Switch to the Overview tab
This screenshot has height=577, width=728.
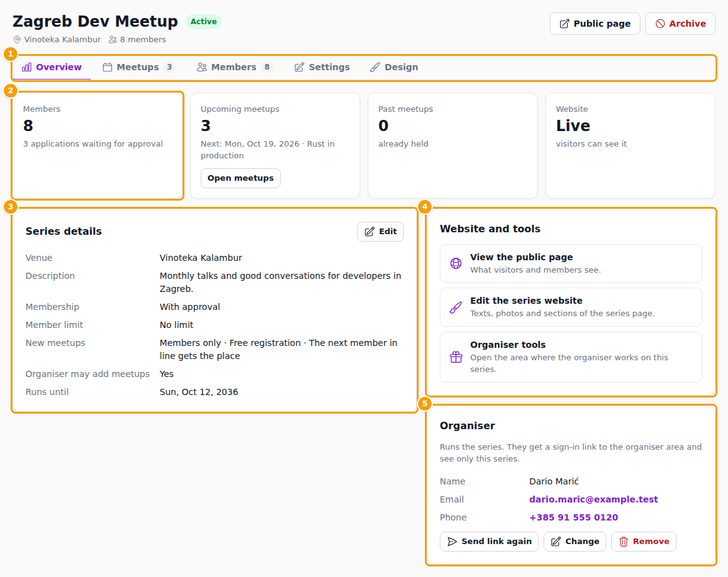[52, 67]
